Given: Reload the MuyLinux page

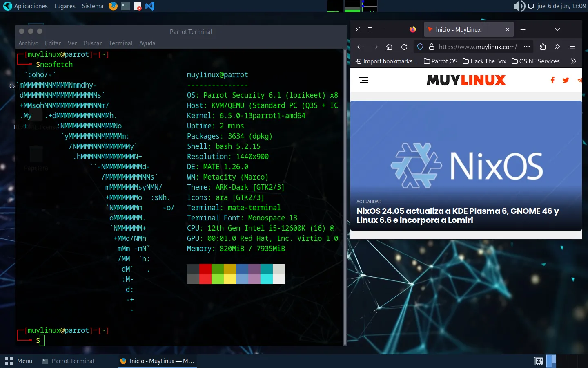Looking at the screenshot, I should 404,47.
